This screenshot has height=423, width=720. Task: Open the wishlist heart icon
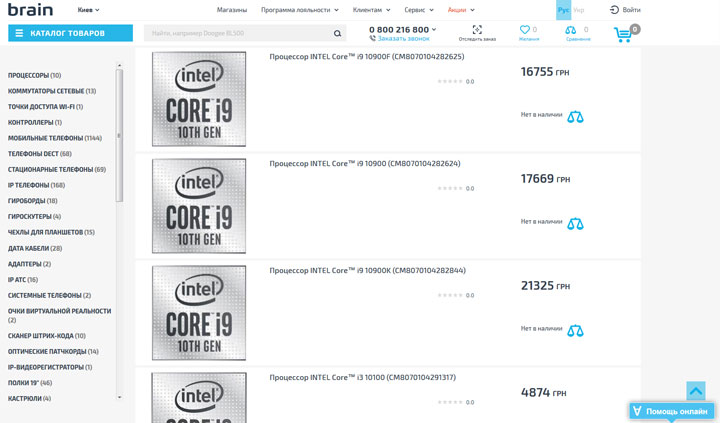524,29
